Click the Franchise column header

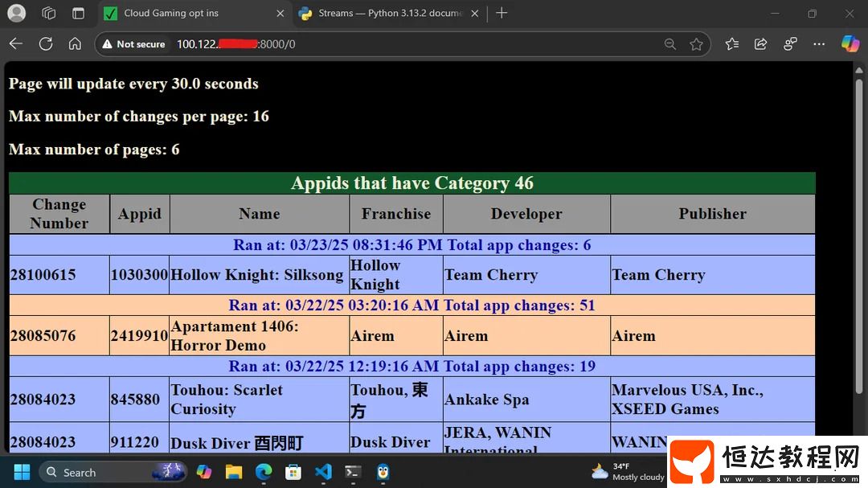396,214
